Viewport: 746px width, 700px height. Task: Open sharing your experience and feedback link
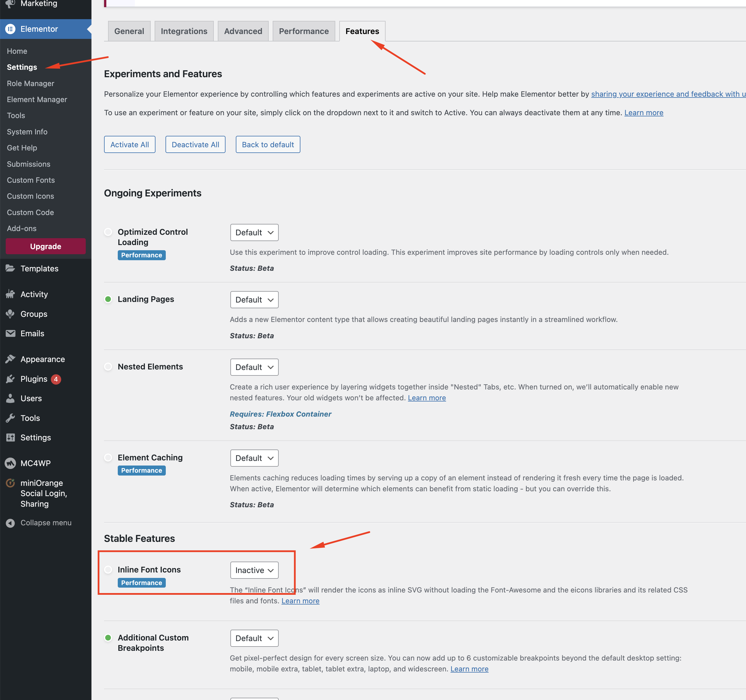(x=668, y=94)
